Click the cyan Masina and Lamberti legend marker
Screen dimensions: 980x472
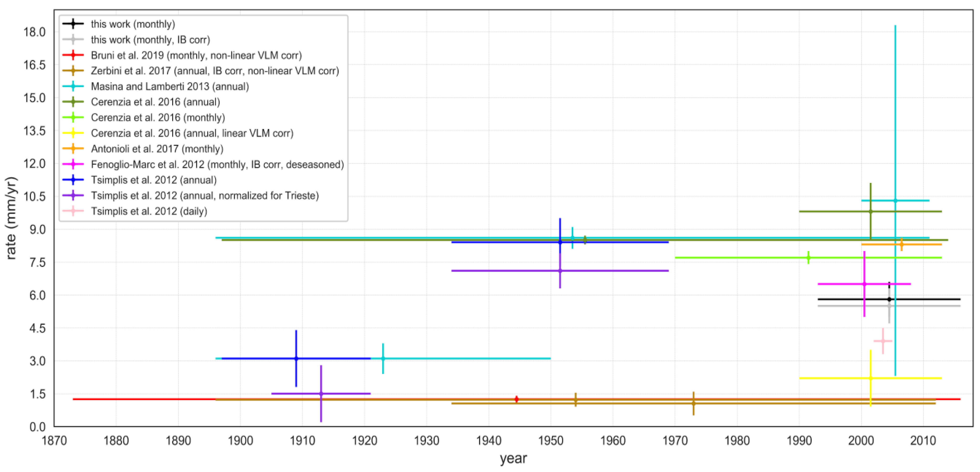(x=73, y=86)
